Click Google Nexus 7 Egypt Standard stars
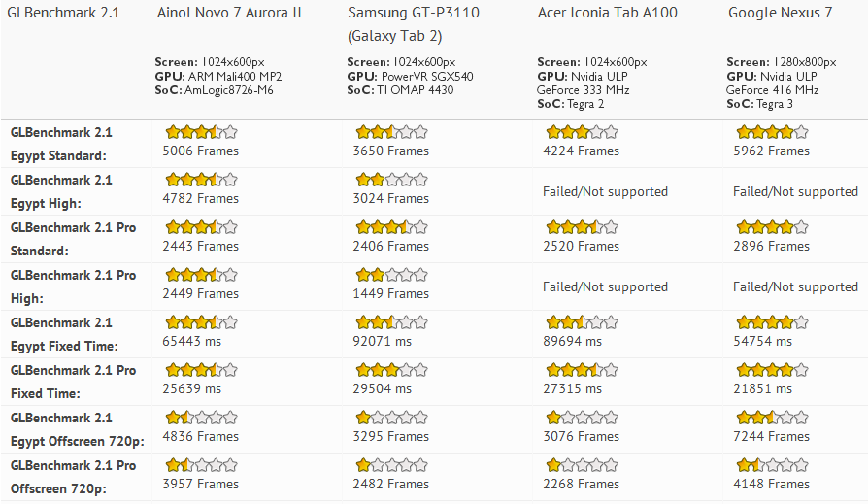The height and width of the screenshot is (504, 868). tap(772, 132)
